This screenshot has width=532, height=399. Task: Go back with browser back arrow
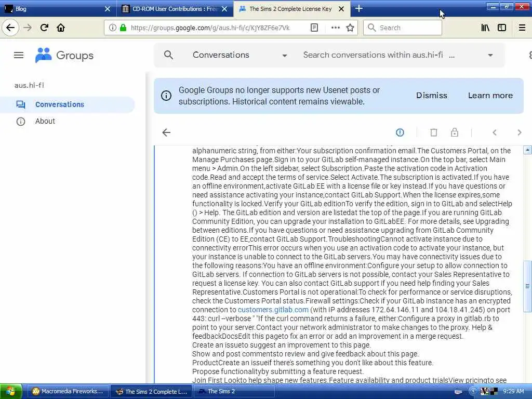(10, 28)
